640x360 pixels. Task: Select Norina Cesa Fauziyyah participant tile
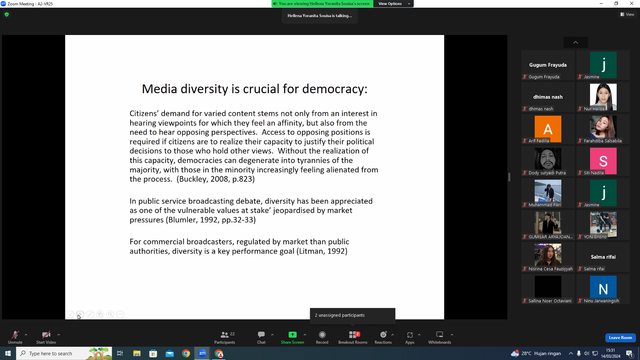click(548, 258)
